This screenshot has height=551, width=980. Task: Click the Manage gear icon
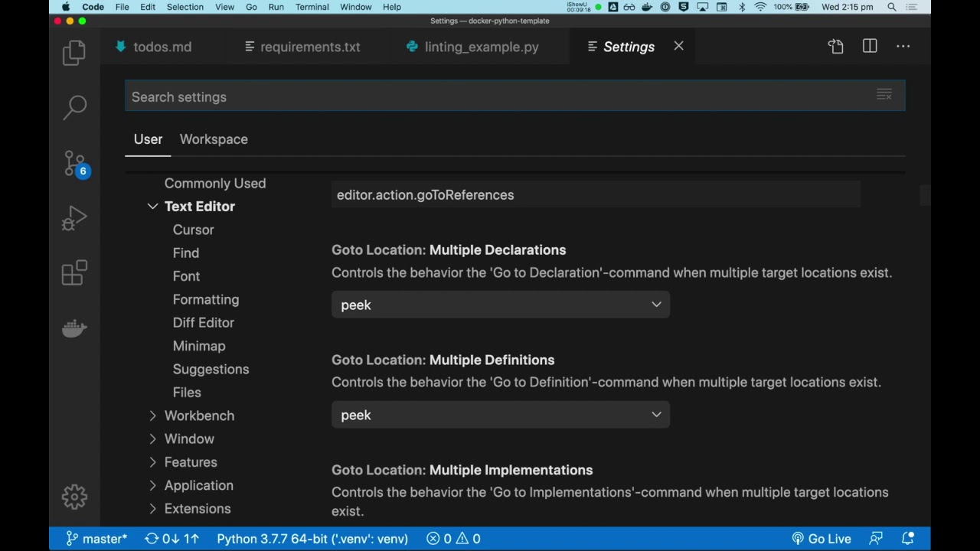click(x=74, y=497)
